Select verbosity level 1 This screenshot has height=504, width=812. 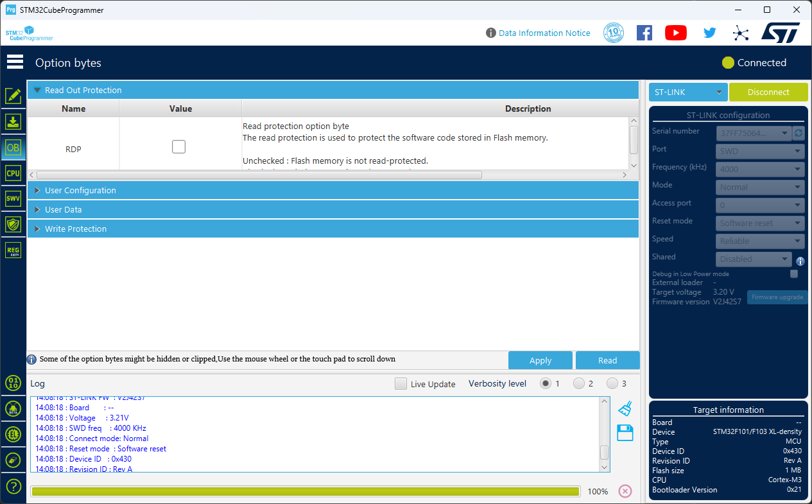546,383
